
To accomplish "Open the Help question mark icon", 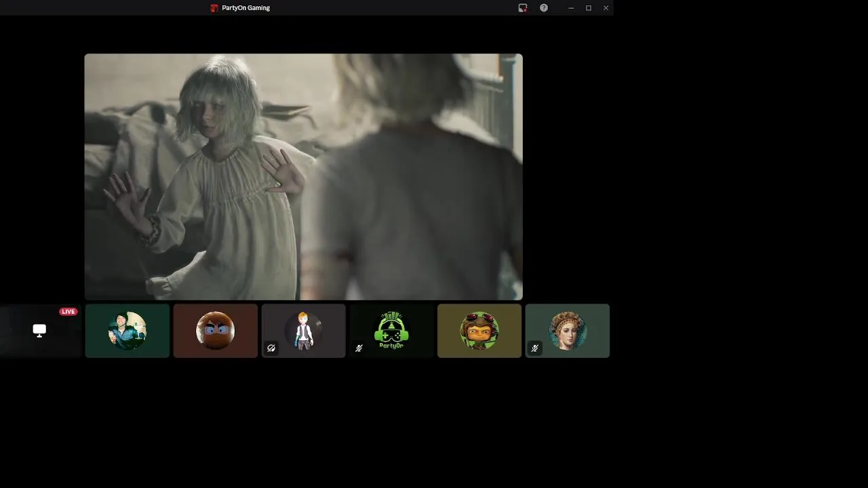I will (544, 8).
